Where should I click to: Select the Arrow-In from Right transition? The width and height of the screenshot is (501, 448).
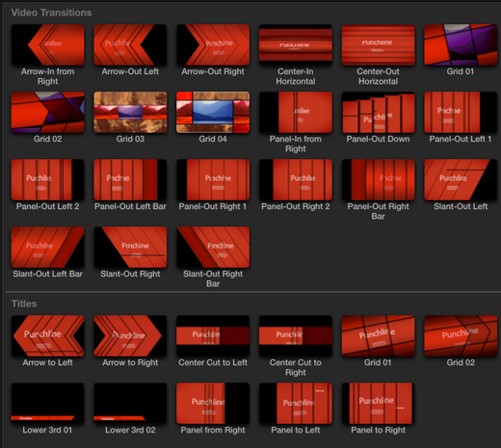point(48,45)
